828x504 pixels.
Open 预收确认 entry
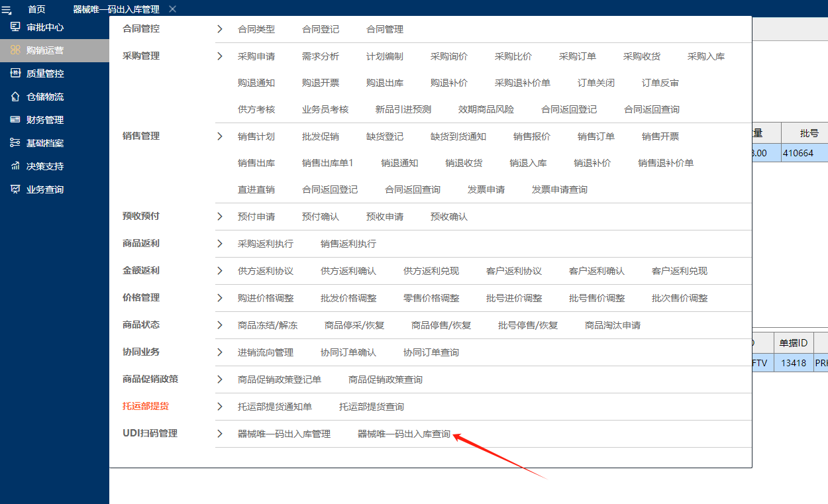pyautogui.click(x=449, y=217)
